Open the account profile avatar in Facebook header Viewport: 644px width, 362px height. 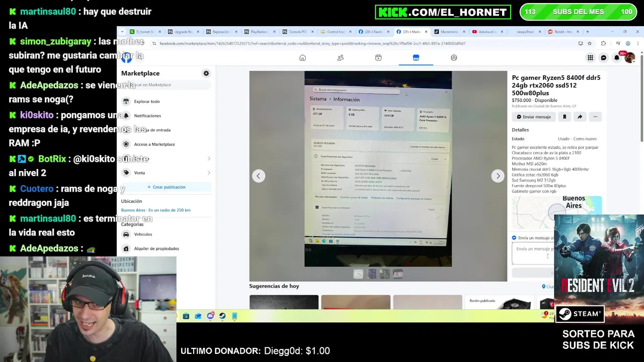point(629,58)
